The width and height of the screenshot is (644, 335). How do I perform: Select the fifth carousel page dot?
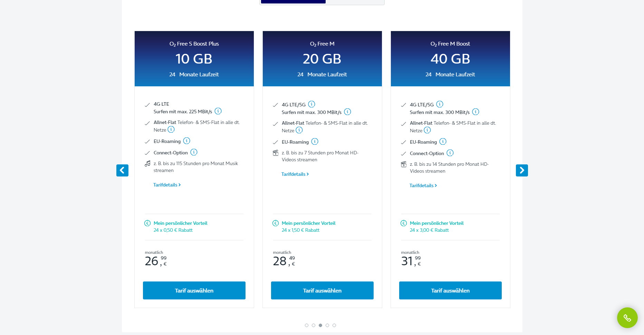pos(334,325)
